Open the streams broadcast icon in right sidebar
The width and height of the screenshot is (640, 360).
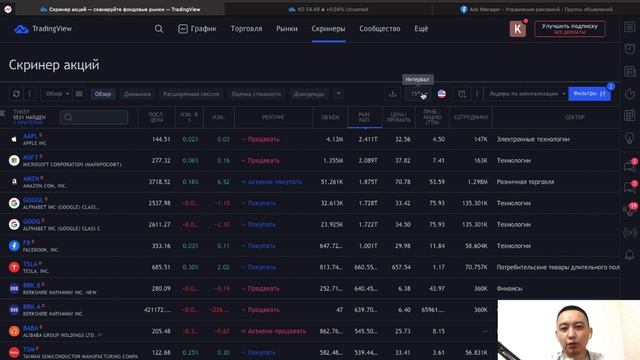(630, 233)
